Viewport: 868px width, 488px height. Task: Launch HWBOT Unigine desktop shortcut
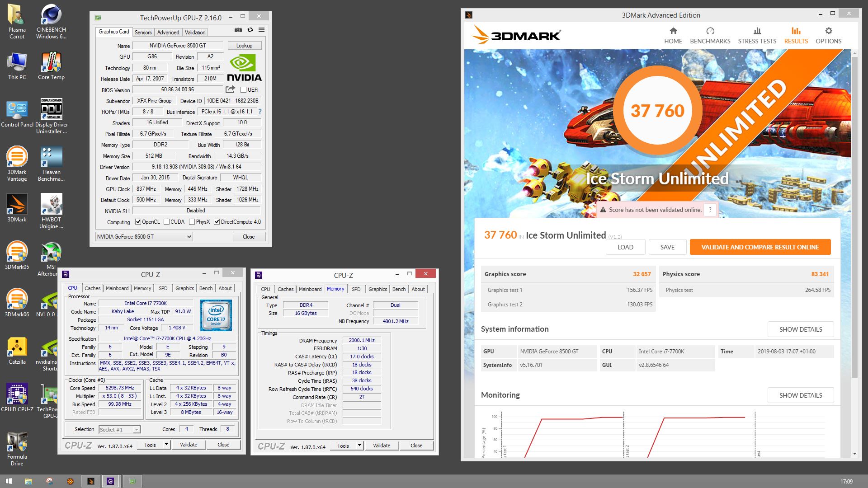[x=51, y=211]
